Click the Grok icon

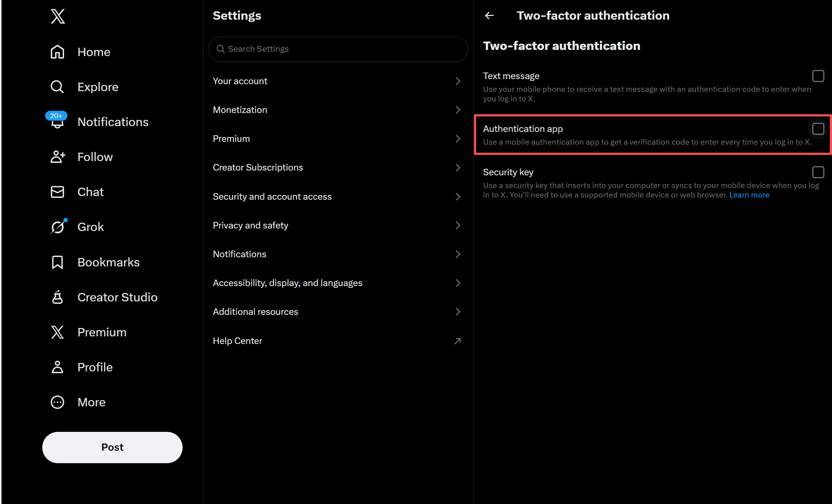click(58, 227)
